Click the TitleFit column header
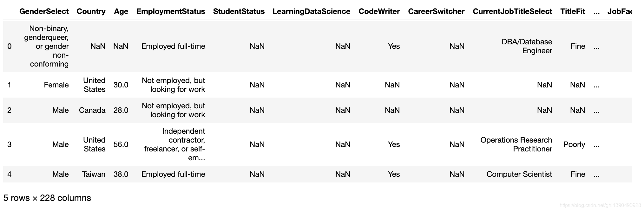644x211 pixels. coord(573,11)
